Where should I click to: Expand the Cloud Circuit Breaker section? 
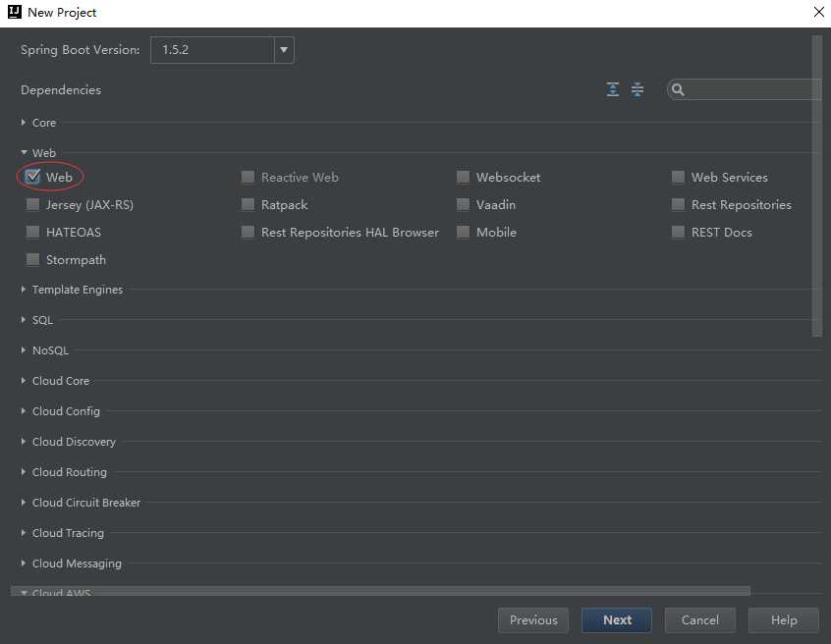pyautogui.click(x=24, y=502)
